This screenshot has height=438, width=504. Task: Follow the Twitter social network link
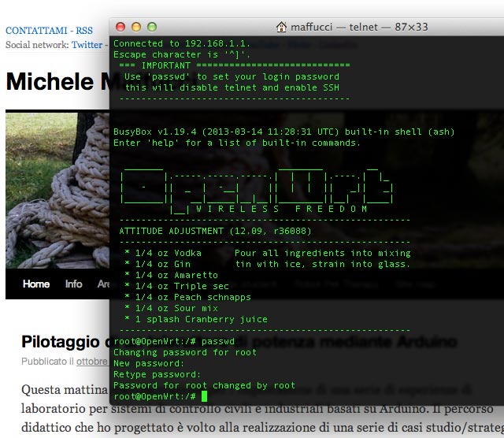[87, 45]
